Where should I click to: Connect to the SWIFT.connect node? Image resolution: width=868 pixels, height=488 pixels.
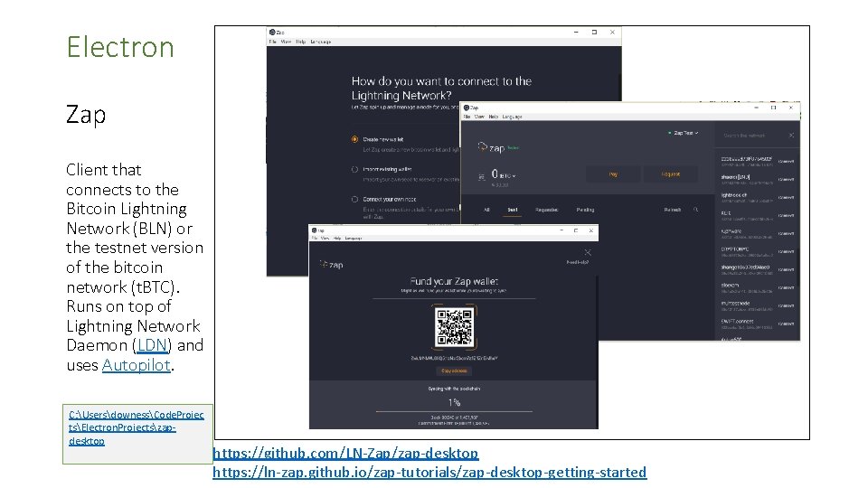click(x=786, y=324)
